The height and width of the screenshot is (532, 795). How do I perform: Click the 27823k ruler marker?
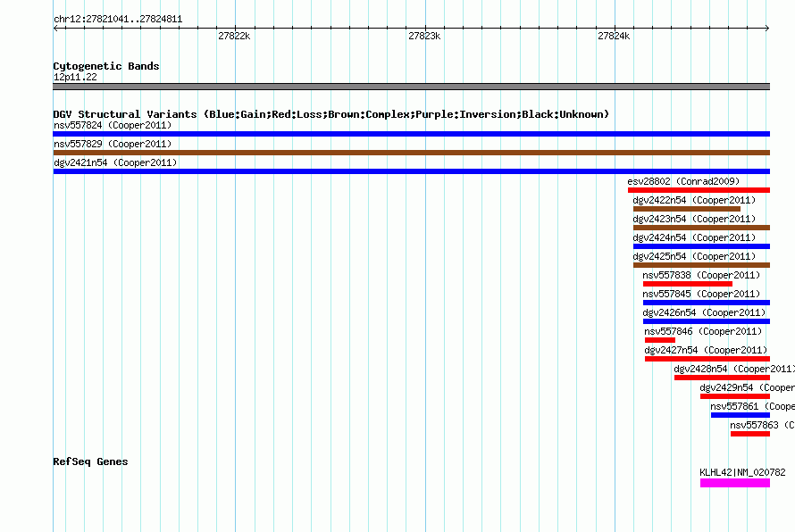pos(424,36)
